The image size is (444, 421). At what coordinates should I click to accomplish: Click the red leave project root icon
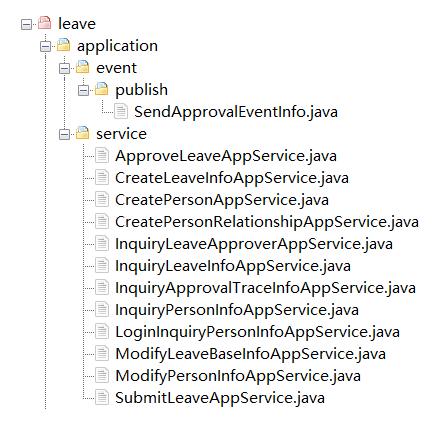tap(44, 23)
